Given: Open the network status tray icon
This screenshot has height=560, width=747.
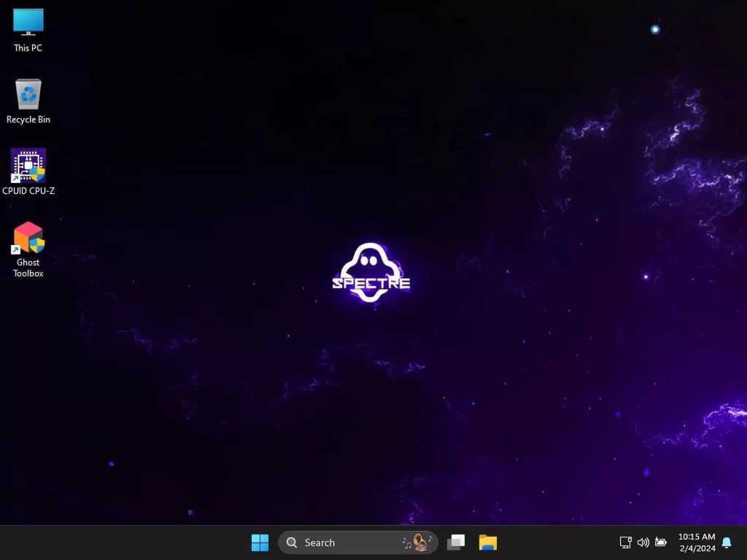Looking at the screenshot, I should [x=625, y=542].
